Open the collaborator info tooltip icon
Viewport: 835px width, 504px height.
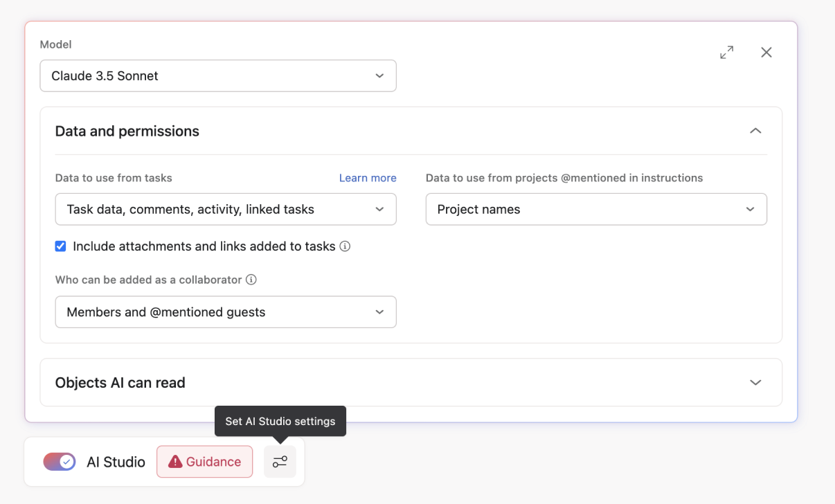(x=251, y=280)
